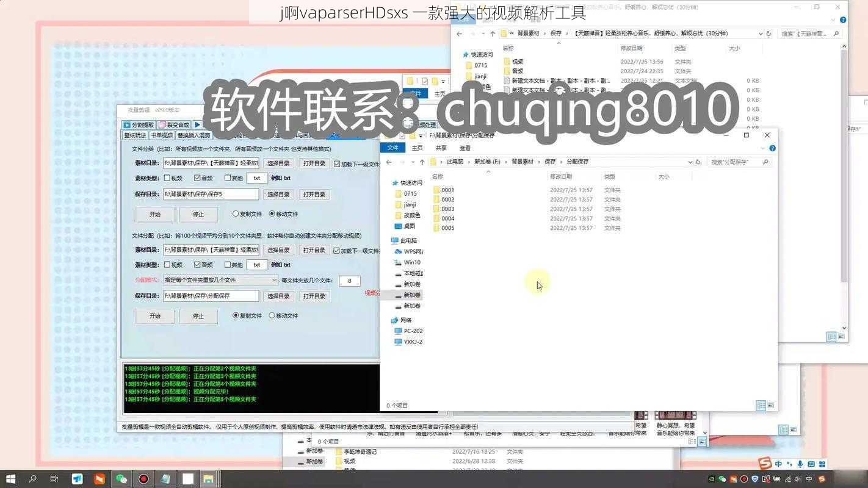Open Task View on the taskbar
This screenshot has height=488, width=868.
(54, 479)
